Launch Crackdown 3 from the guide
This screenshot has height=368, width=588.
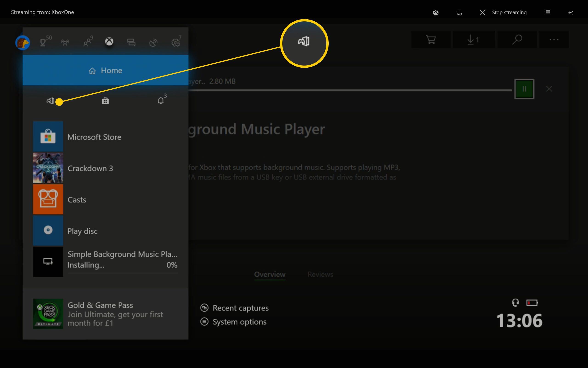pyautogui.click(x=105, y=168)
